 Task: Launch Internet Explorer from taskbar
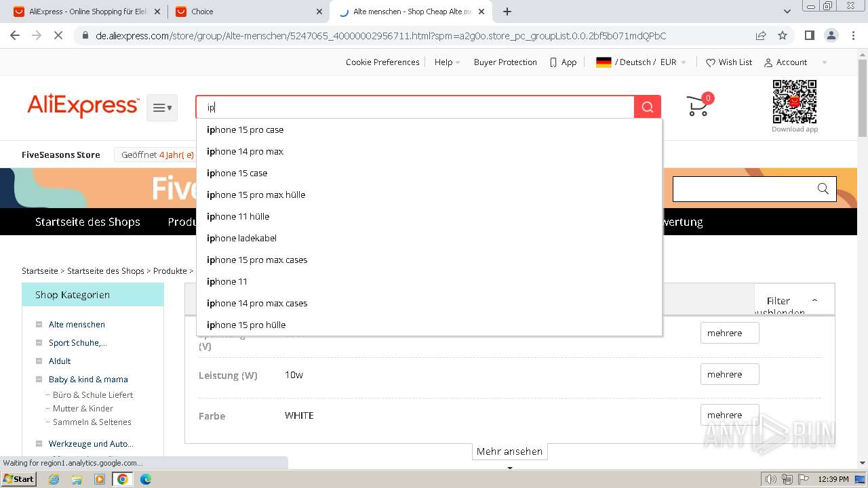point(54,479)
